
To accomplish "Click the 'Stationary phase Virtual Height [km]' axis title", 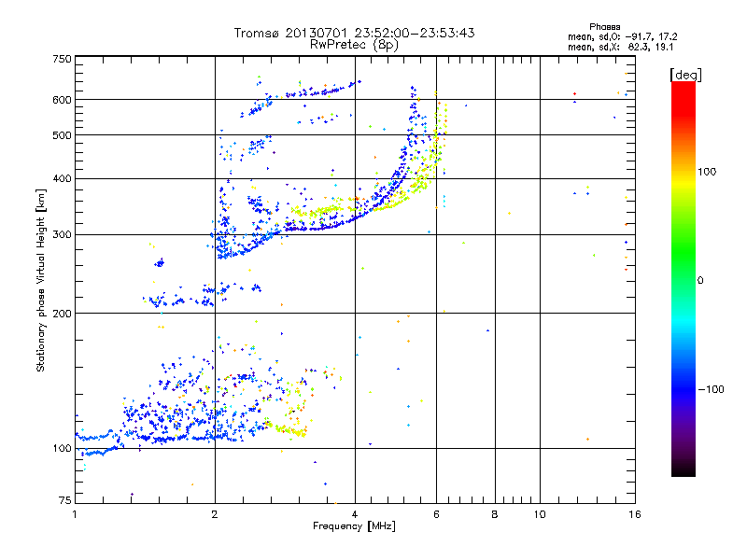I will pos(41,281).
